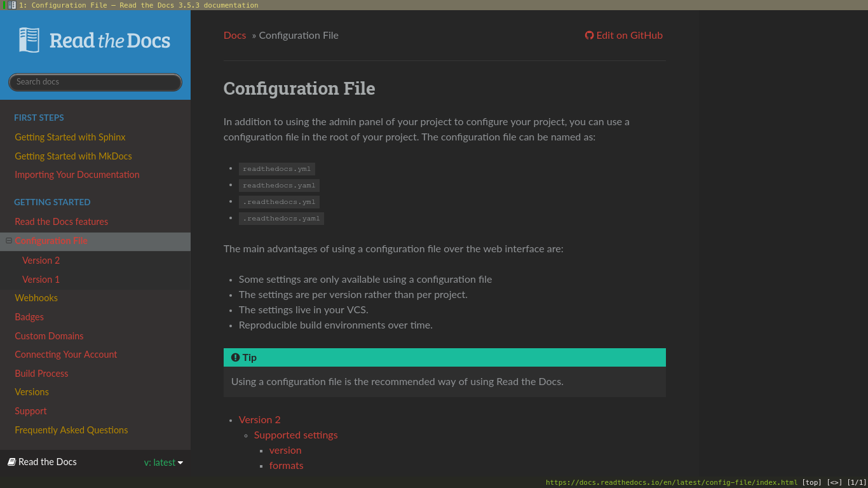Go to the Support page
The width and height of the screenshot is (868, 488).
coord(31,411)
